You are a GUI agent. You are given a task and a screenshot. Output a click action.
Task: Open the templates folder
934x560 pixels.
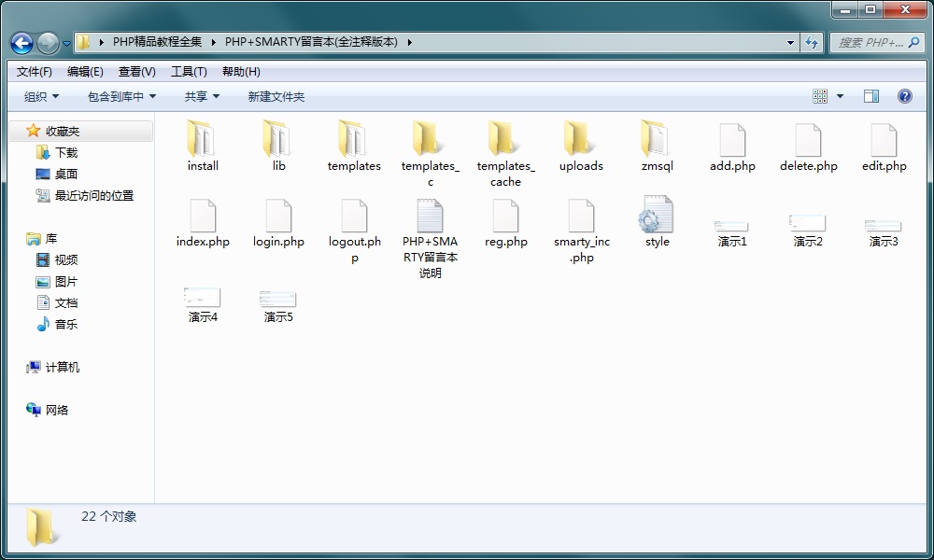coord(354,146)
